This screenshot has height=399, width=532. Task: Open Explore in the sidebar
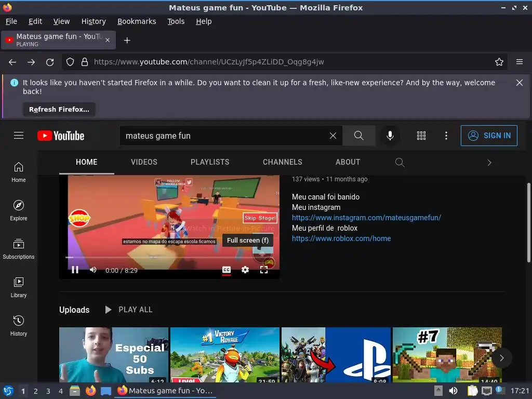pyautogui.click(x=19, y=211)
